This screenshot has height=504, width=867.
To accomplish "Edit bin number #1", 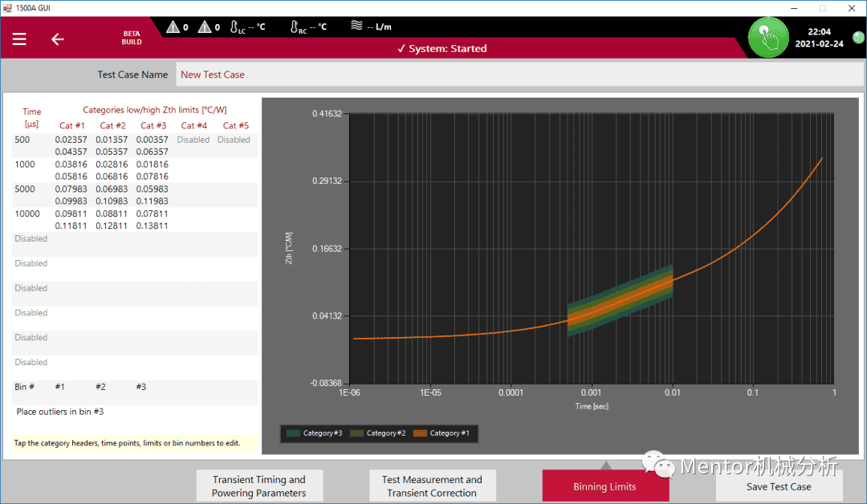I will (59, 387).
